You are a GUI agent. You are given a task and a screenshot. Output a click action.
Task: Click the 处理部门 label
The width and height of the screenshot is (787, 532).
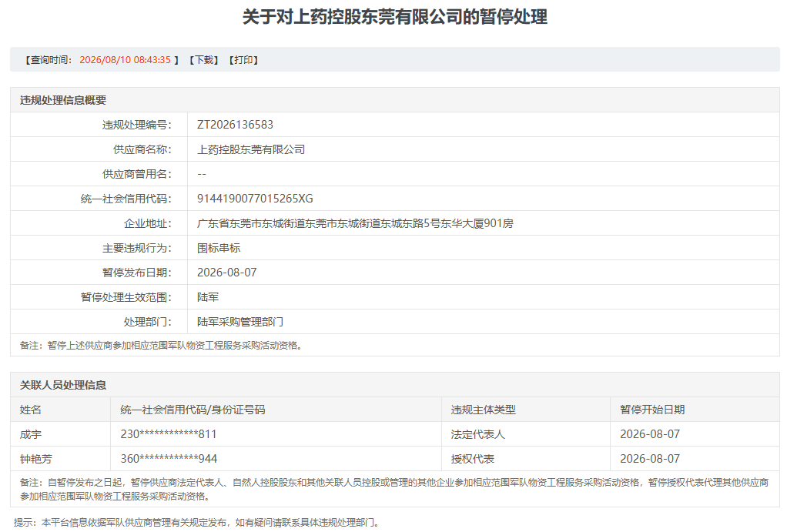pyautogui.click(x=148, y=322)
